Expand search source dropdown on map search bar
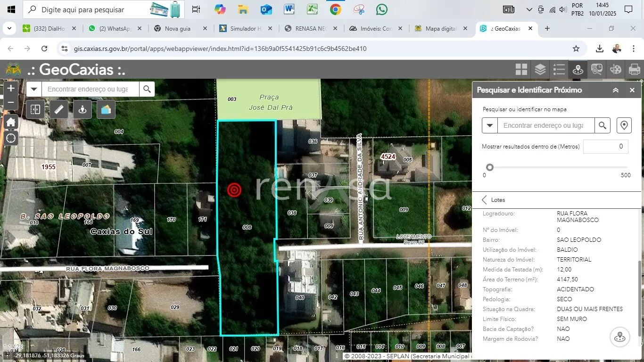This screenshot has width=644, height=362. click(x=34, y=89)
